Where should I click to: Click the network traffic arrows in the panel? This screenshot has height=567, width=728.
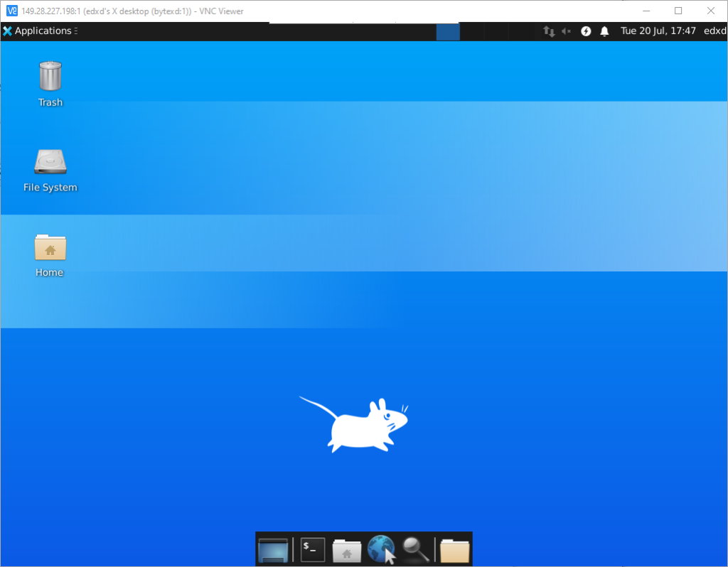pos(548,31)
